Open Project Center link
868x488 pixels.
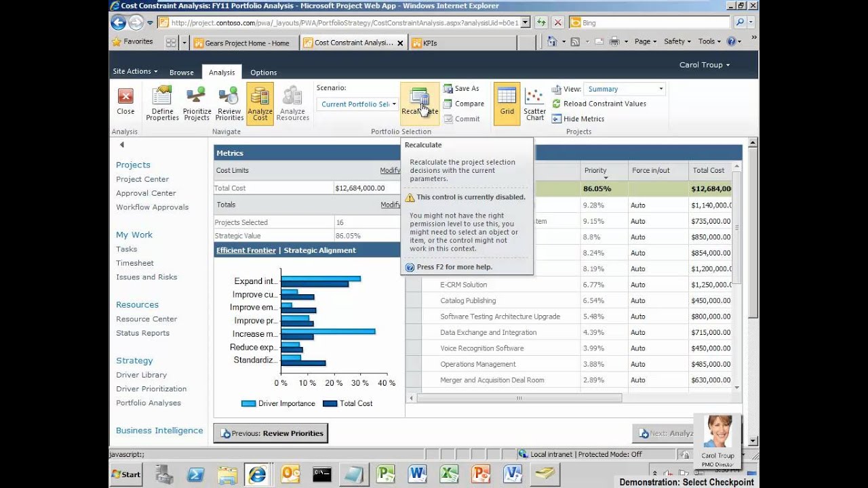click(142, 179)
